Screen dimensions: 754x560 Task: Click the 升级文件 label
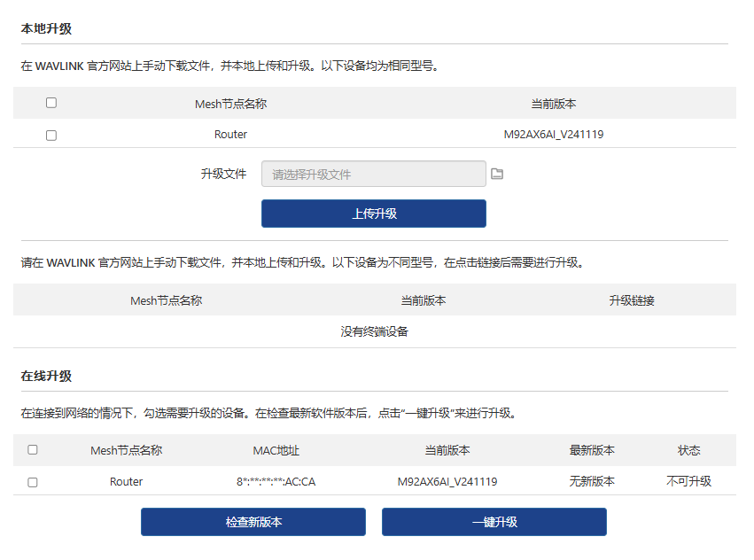(x=223, y=175)
